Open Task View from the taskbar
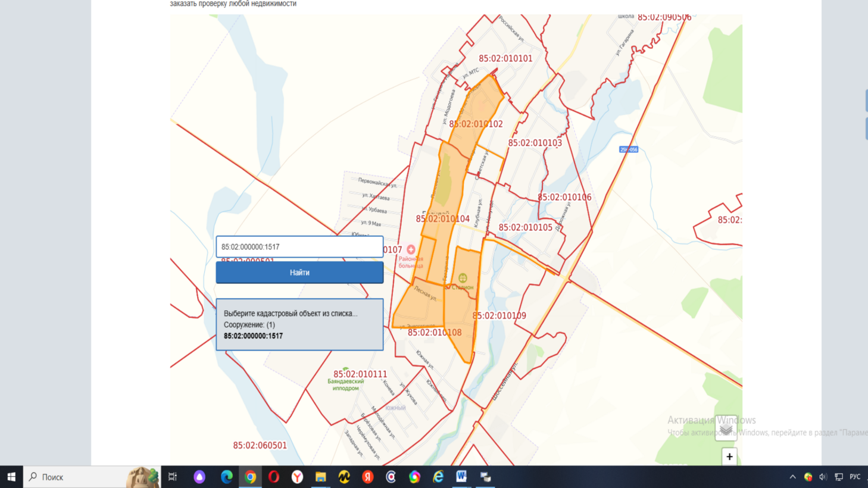868x488 pixels. [x=173, y=477]
